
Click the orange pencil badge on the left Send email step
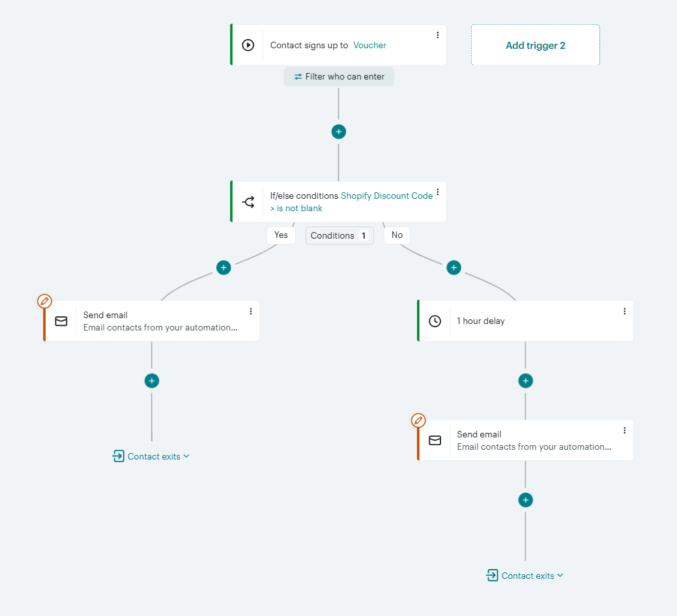44,301
